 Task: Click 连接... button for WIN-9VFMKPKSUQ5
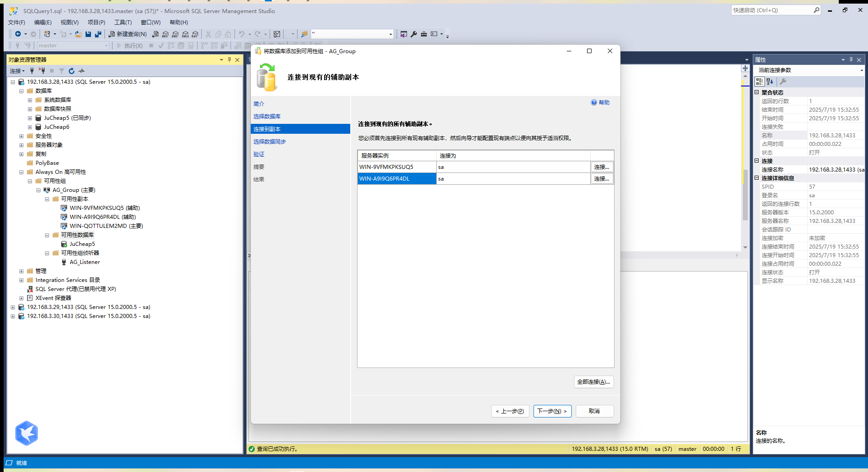tap(601, 167)
